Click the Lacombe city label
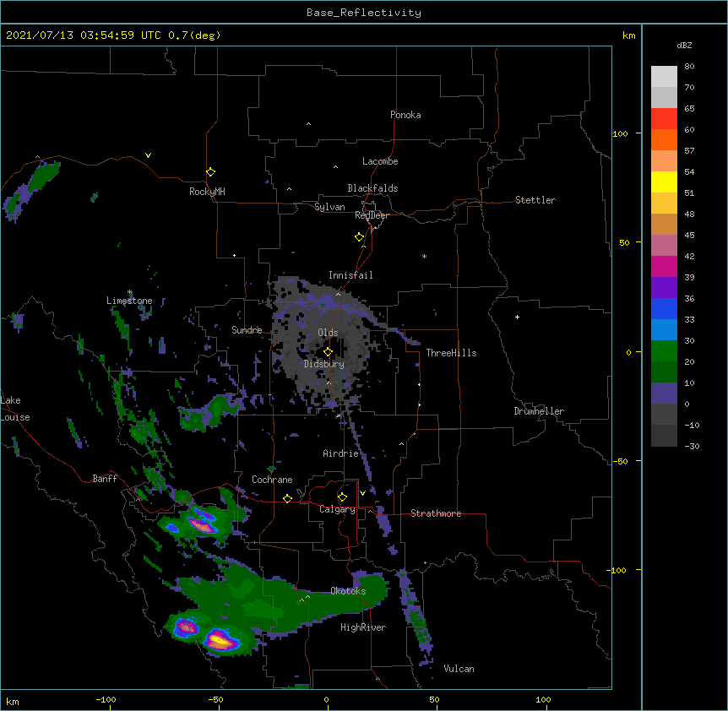Image resolution: width=728 pixels, height=711 pixels. (x=380, y=161)
